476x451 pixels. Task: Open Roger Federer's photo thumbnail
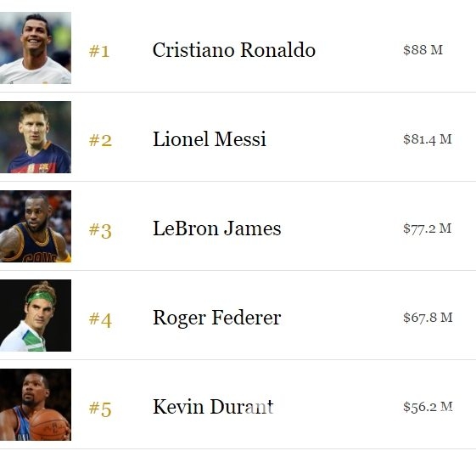pos(36,315)
